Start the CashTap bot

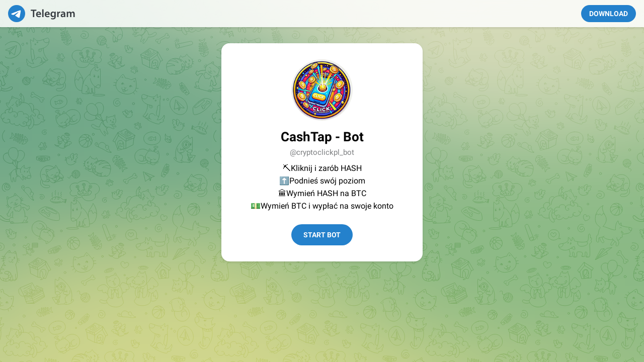pos(322,235)
